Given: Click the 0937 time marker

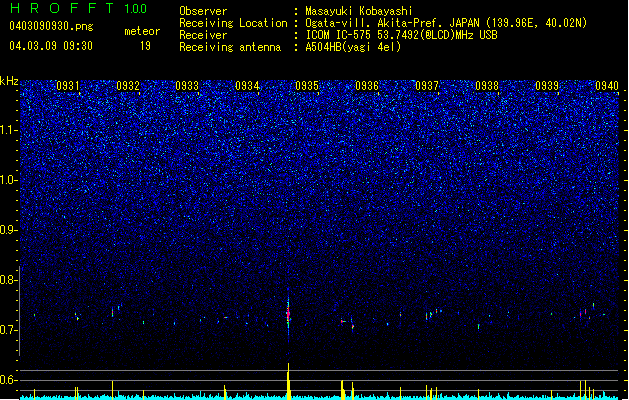Looking at the screenshot, I should [x=427, y=86].
